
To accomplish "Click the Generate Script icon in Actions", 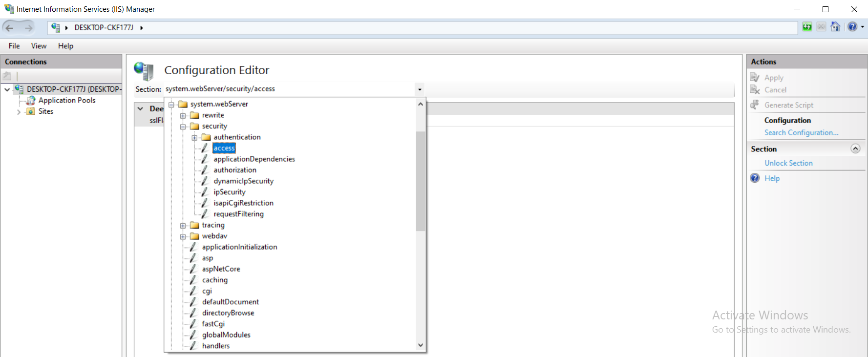I will point(755,105).
